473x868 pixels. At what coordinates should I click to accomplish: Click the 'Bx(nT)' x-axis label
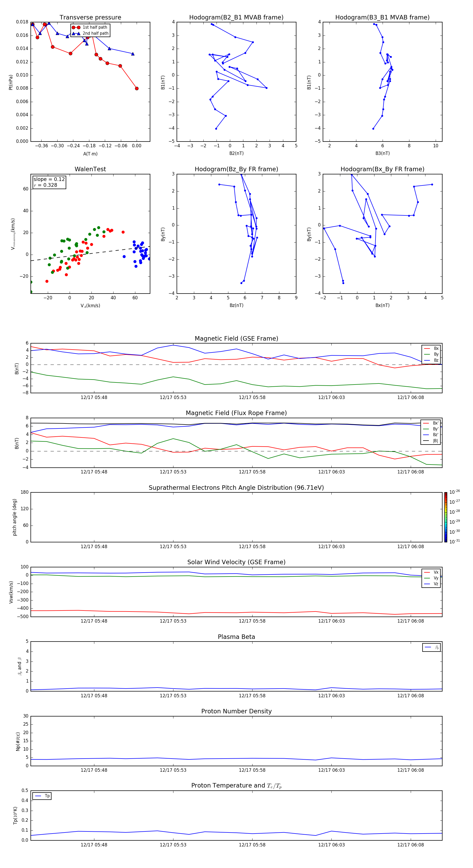click(x=382, y=305)
